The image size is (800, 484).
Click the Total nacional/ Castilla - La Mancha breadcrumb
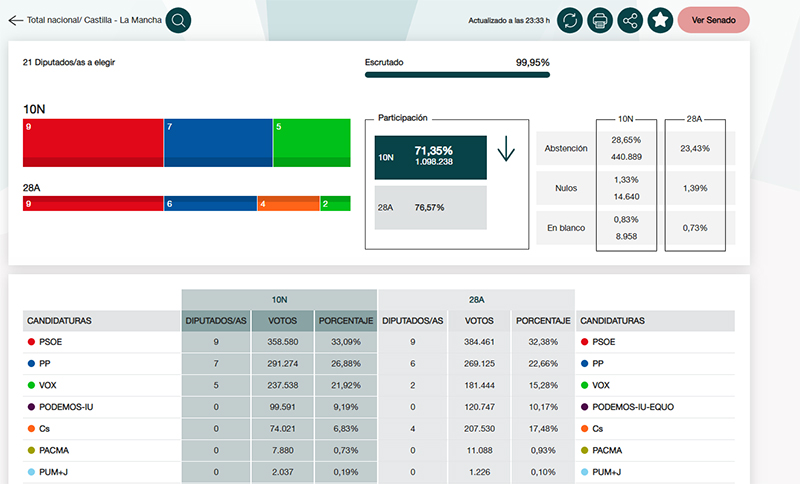[94, 20]
